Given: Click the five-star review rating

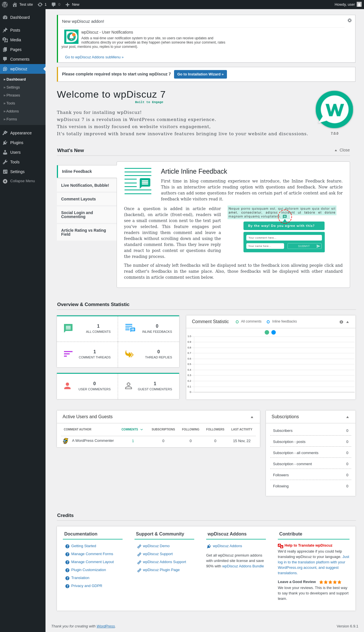Looking at the screenshot, I should [330, 582].
